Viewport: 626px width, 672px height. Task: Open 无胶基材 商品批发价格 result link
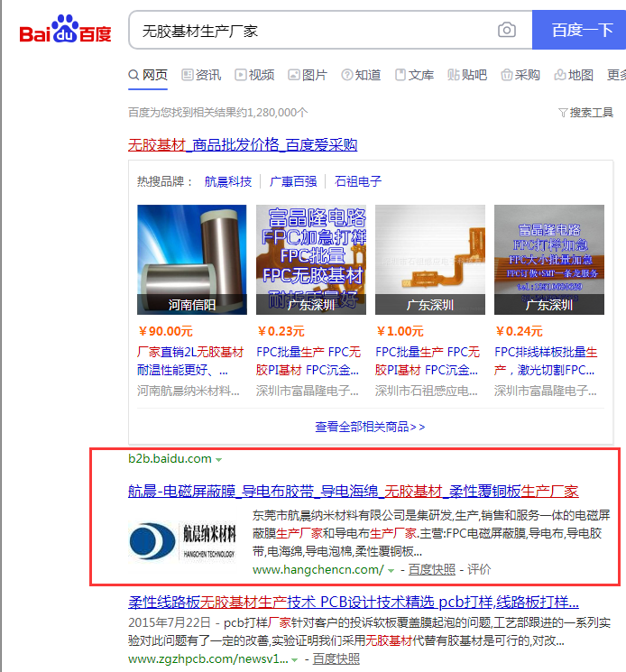(x=243, y=144)
